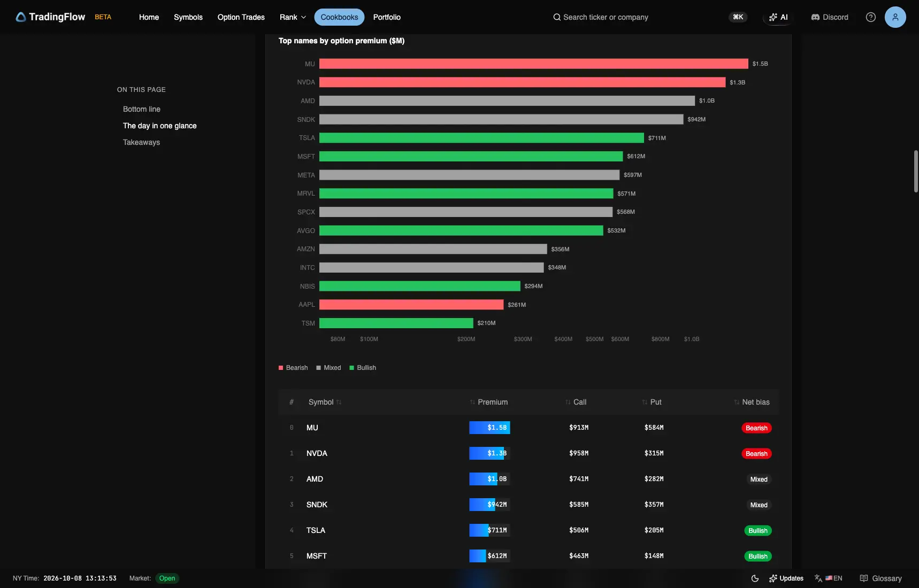Sort table by Symbol column
The image size is (919, 588).
point(325,402)
